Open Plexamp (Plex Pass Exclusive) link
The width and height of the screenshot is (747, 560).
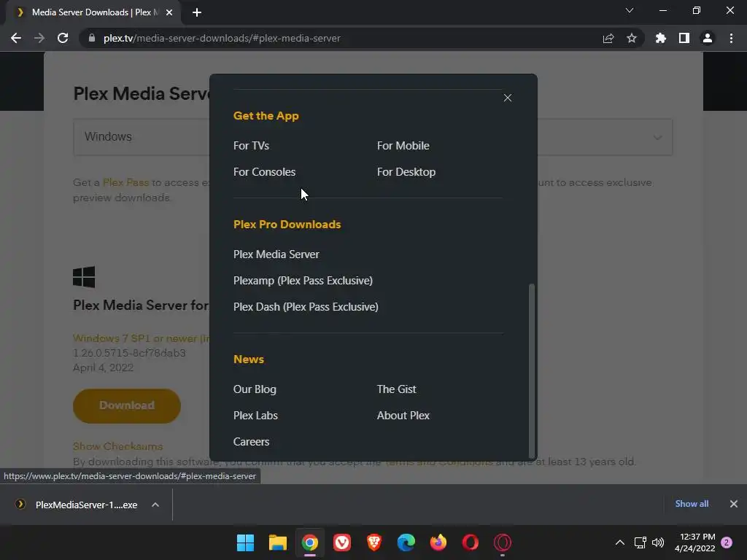pyautogui.click(x=303, y=281)
